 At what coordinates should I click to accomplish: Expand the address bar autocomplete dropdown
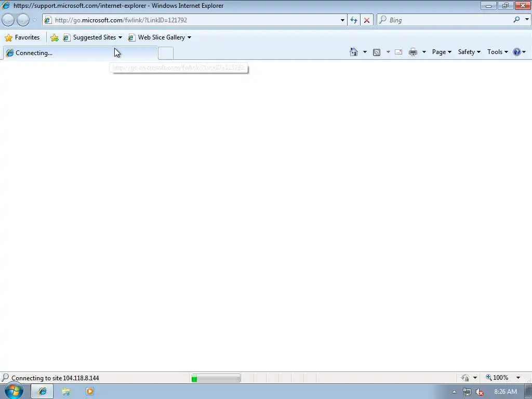[x=342, y=20]
